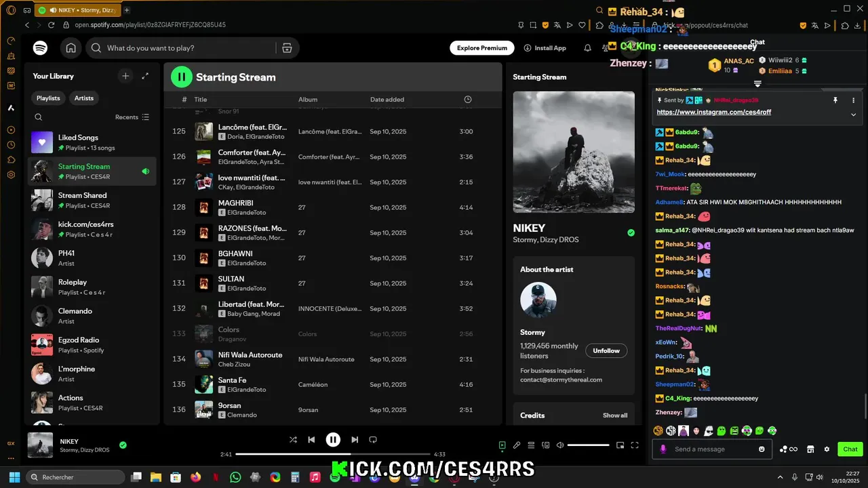Search within Your Library
This screenshot has height=488, width=868.
pos(39,117)
